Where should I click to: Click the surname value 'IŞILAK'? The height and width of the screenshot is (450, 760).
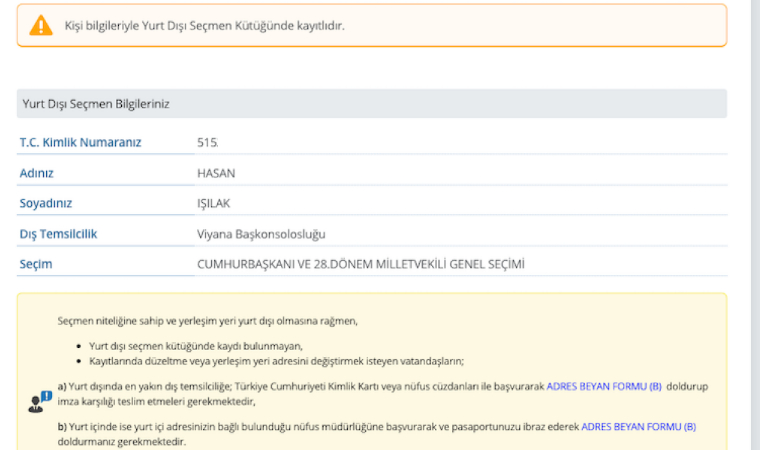[x=214, y=203]
